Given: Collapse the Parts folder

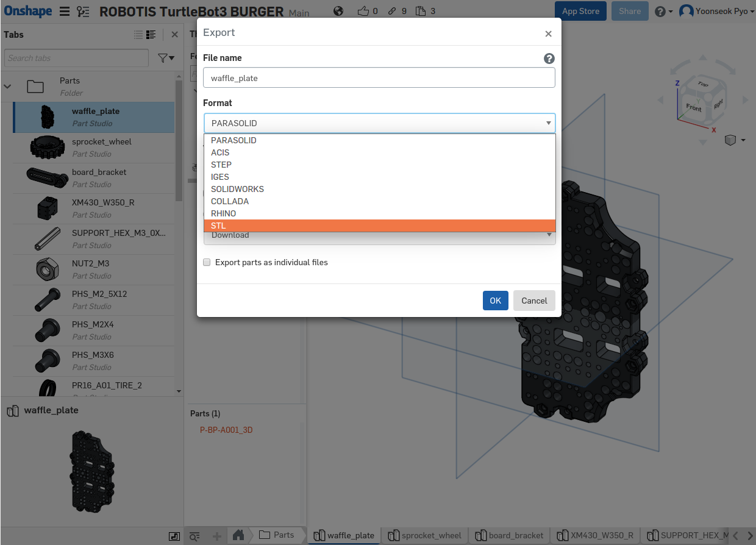Looking at the screenshot, I should coord(7,87).
